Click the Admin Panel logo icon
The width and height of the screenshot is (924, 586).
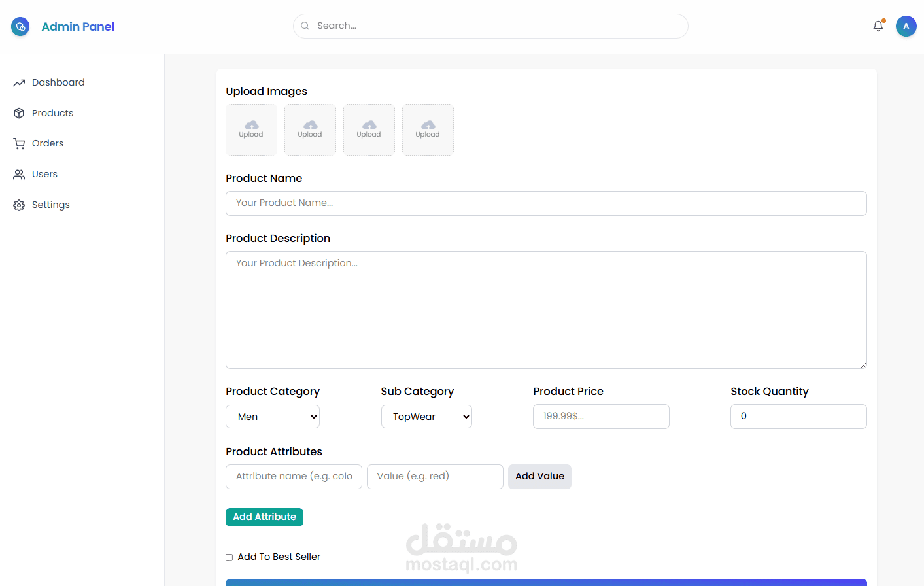(20, 26)
